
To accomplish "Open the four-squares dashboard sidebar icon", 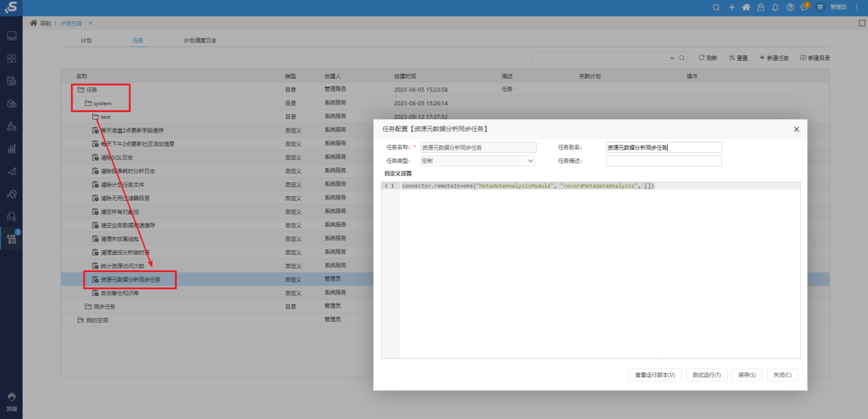I will (x=12, y=58).
